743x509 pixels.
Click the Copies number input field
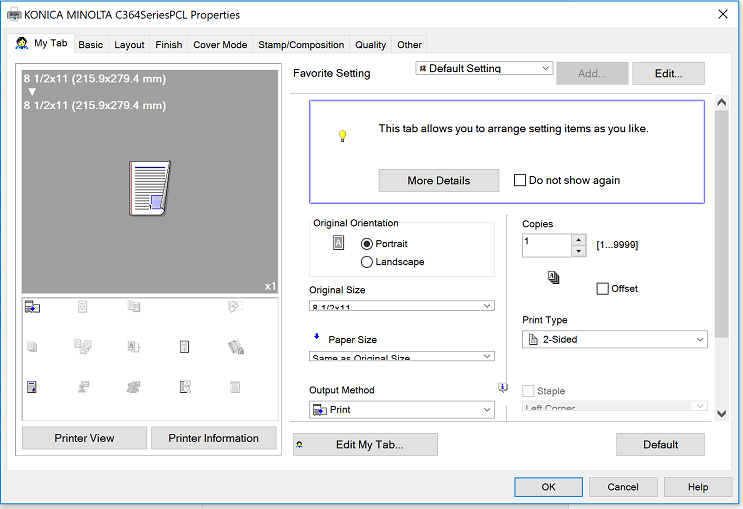tap(547, 245)
